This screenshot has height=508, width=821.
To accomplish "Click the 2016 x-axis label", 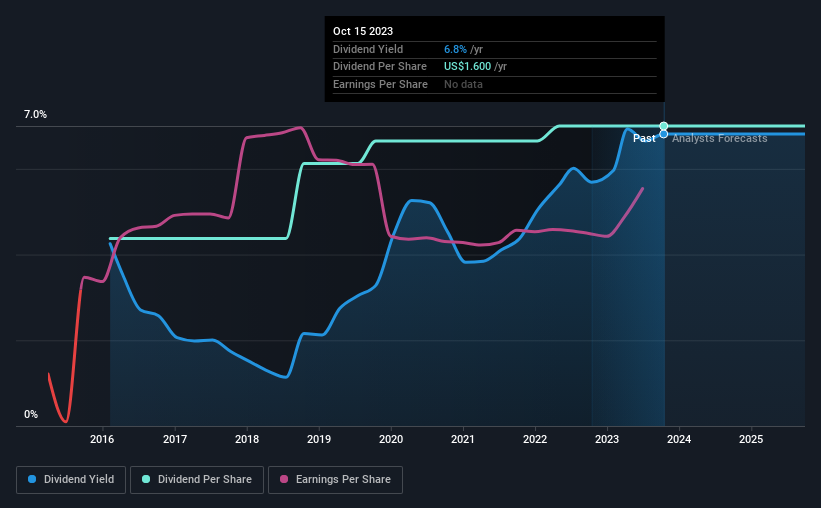I will [102, 439].
